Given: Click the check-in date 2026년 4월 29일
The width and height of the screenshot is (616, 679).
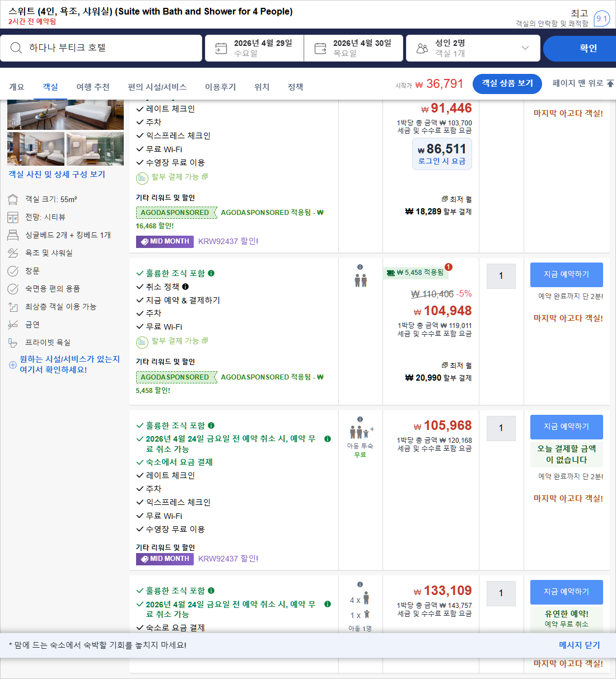Looking at the screenshot, I should click(254, 48).
